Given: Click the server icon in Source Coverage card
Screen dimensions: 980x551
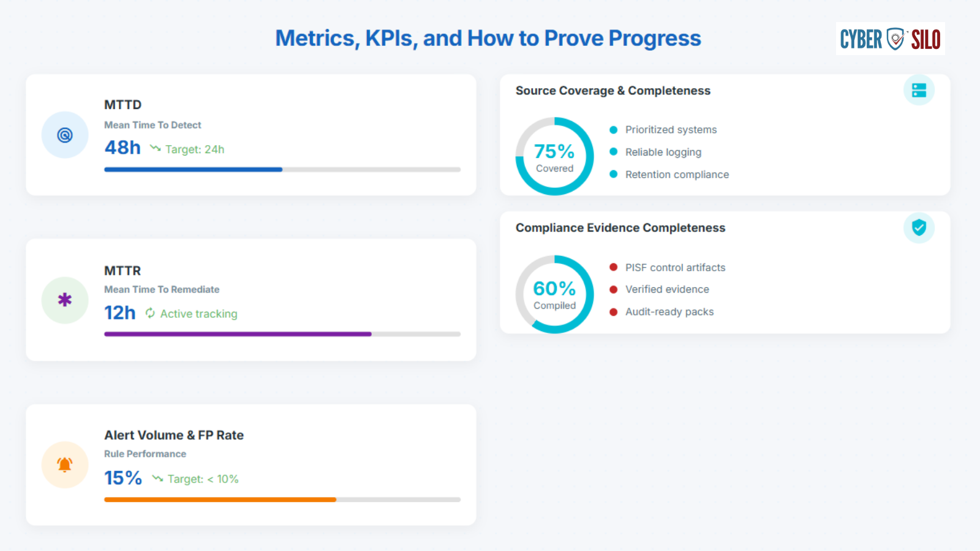Looking at the screenshot, I should tap(919, 91).
